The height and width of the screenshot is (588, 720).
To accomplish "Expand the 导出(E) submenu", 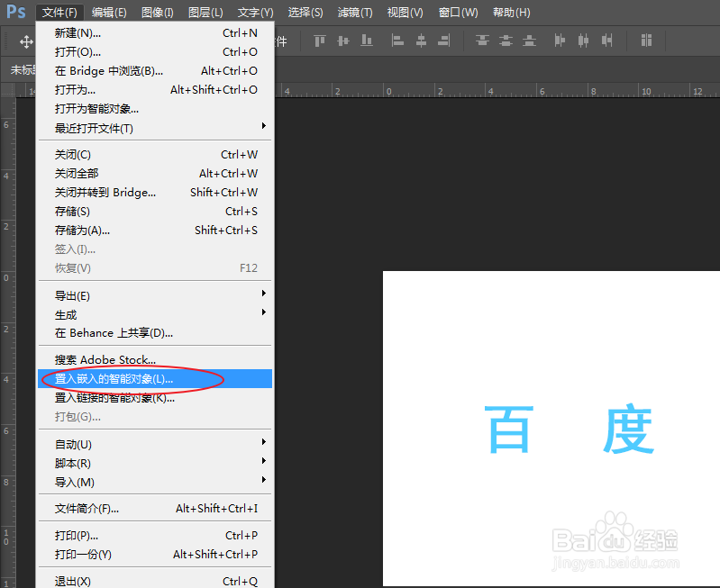I will [x=155, y=295].
